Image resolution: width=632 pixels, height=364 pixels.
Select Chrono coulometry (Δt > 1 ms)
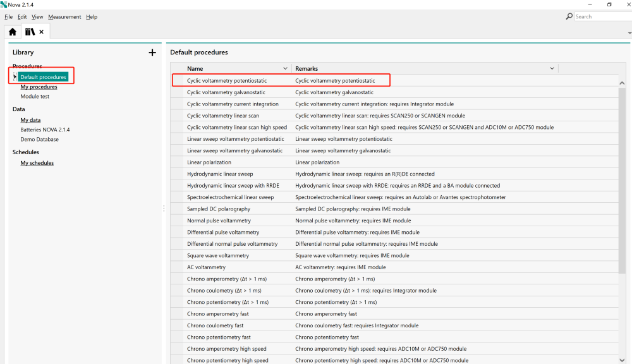click(x=224, y=291)
